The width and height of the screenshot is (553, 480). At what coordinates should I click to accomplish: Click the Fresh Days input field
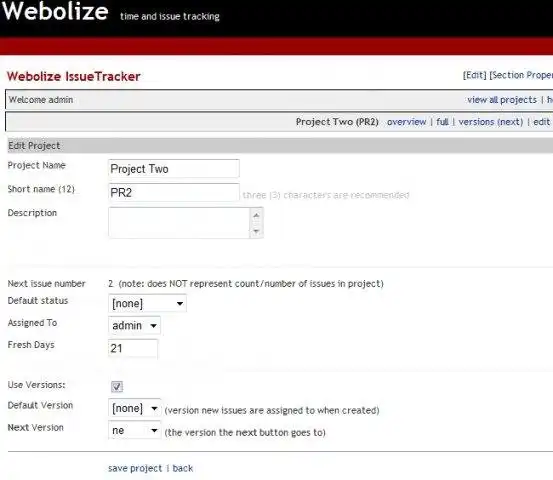pos(133,348)
